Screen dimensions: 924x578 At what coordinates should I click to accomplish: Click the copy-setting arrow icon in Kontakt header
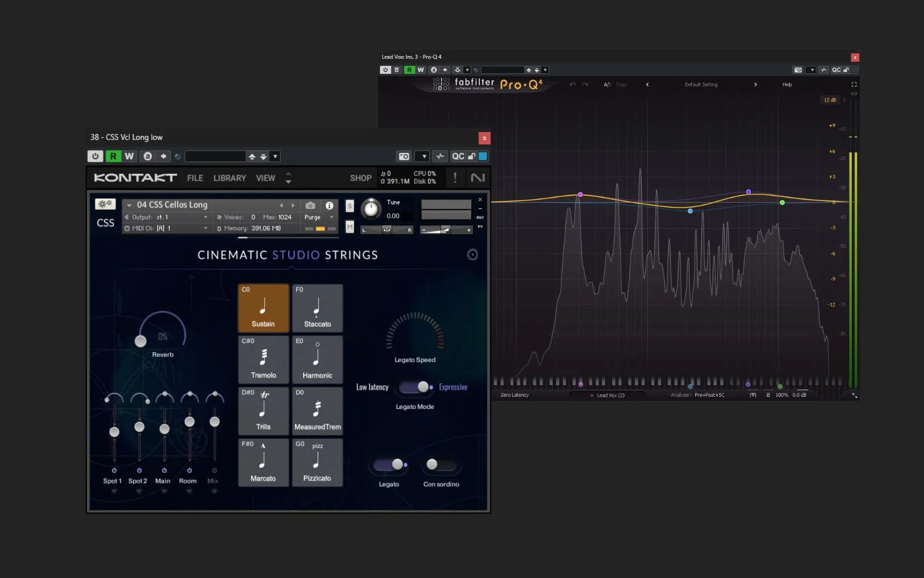coord(163,156)
